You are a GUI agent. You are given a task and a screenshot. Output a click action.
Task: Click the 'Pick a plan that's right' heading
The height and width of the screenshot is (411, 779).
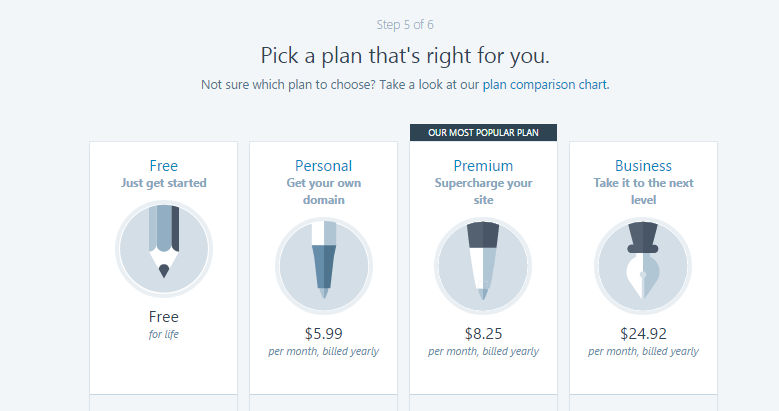[x=405, y=55]
